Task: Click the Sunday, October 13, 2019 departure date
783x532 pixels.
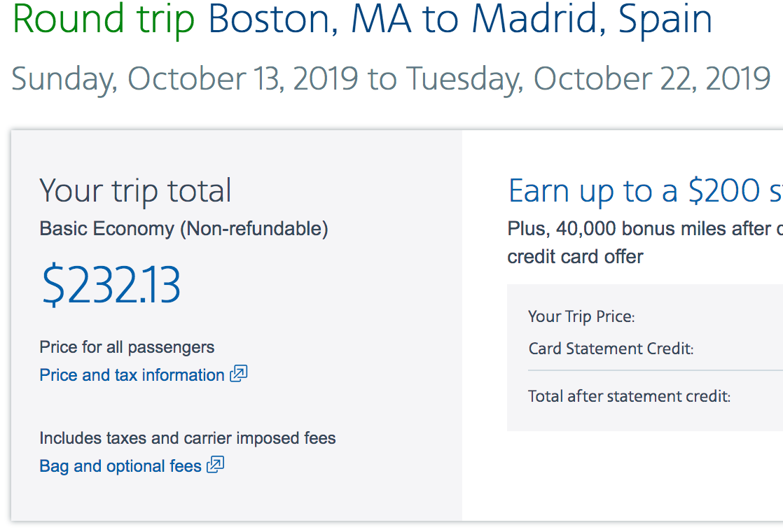Action: pyautogui.click(x=185, y=78)
